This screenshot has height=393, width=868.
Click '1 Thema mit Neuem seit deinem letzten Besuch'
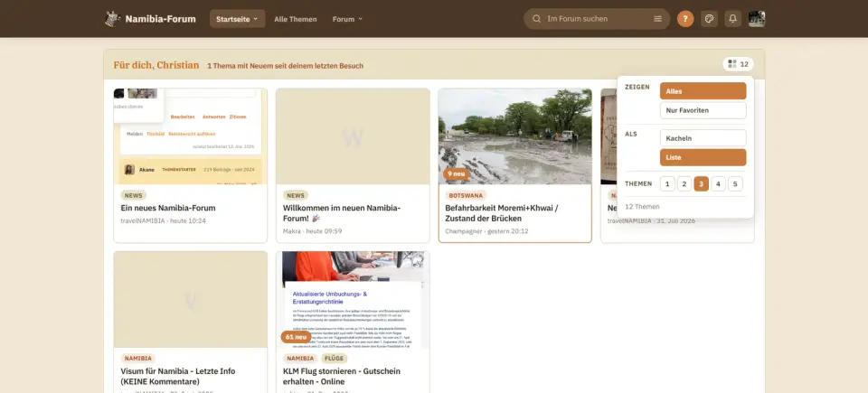point(285,65)
